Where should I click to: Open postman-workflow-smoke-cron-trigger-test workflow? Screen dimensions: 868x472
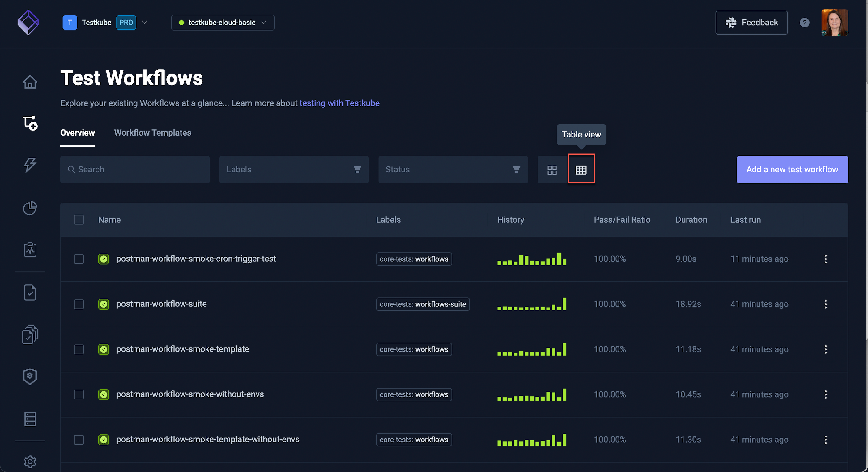[196, 259]
